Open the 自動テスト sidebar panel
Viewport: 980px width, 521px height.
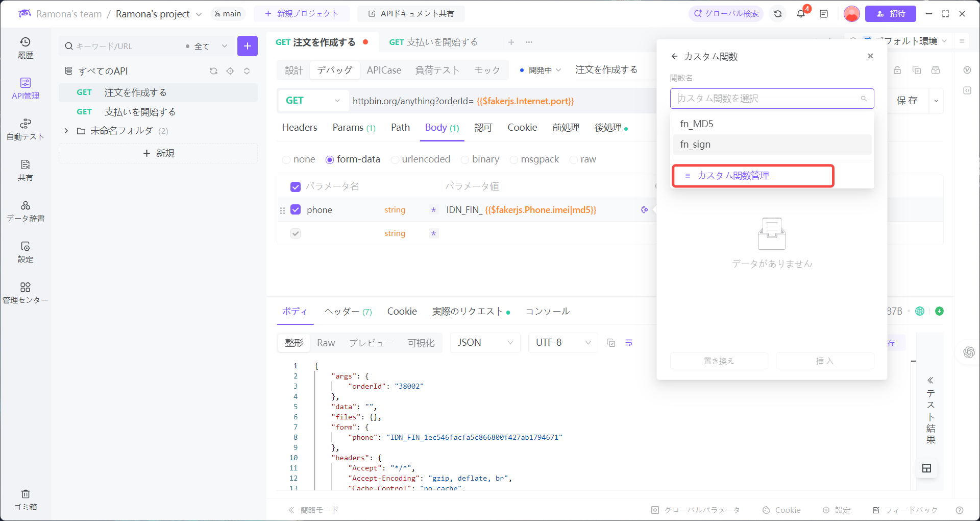click(26, 129)
